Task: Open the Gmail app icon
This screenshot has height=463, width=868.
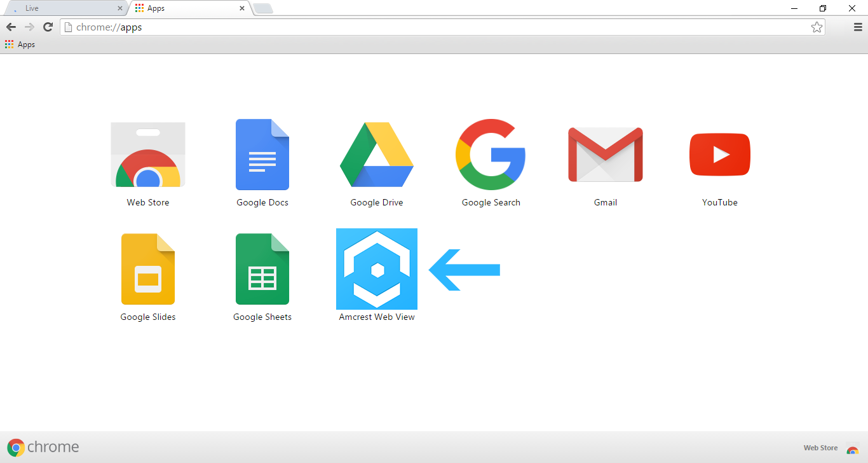Action: pyautogui.click(x=605, y=155)
